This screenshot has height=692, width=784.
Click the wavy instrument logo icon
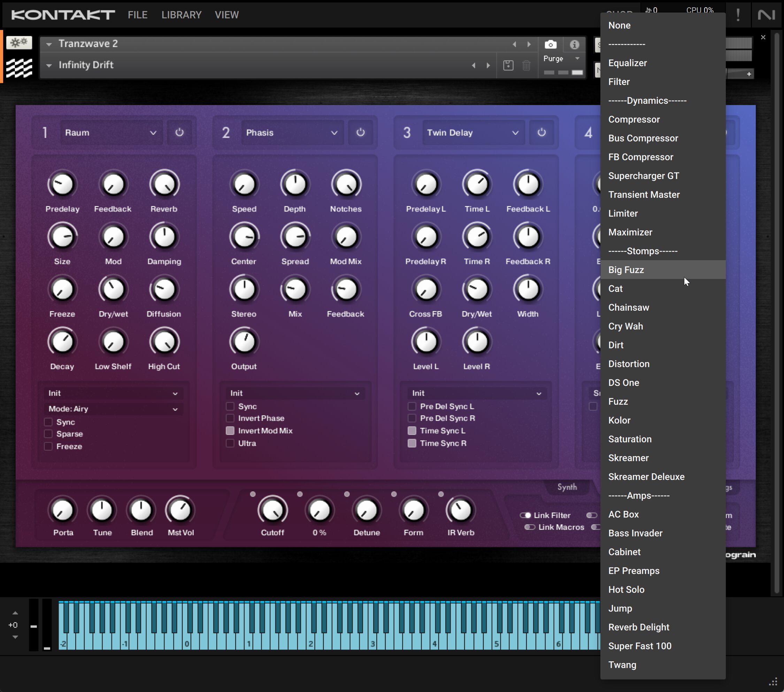(x=19, y=68)
